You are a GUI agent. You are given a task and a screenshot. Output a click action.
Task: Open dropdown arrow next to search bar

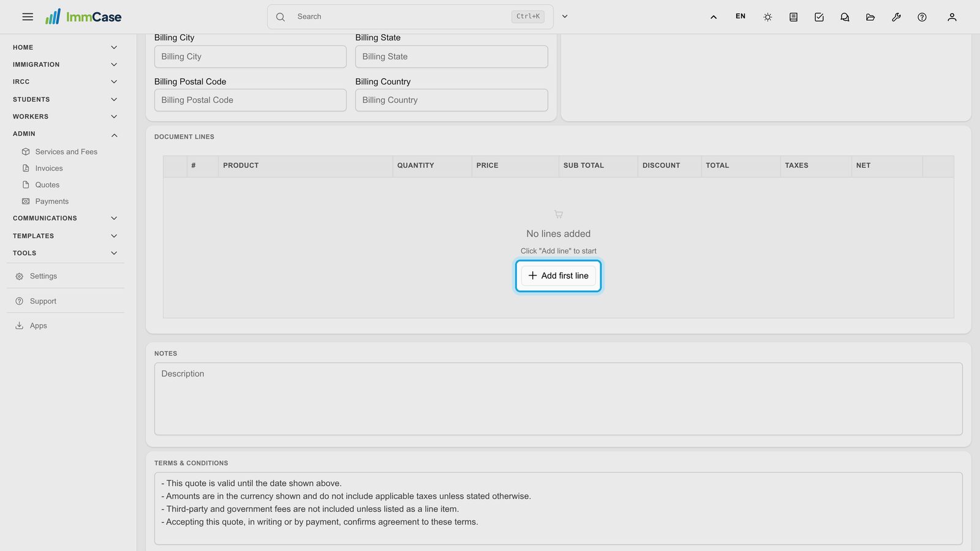pos(565,17)
